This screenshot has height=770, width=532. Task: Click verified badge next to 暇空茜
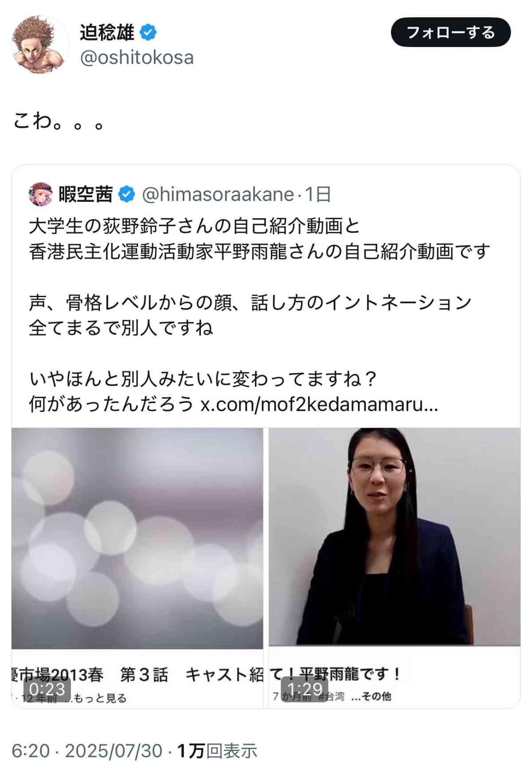point(127,194)
